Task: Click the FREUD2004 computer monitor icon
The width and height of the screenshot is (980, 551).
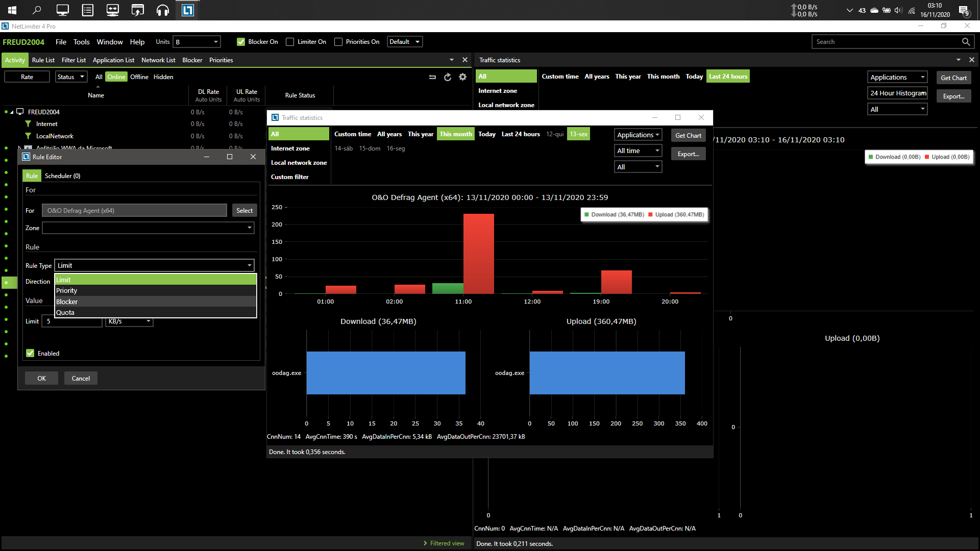Action: (20, 112)
